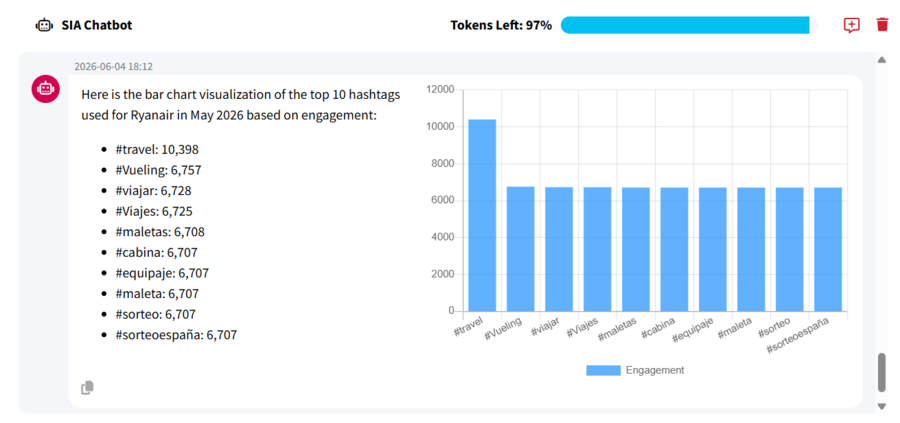Click the #maleta bar in the chart
Viewport: 900px width, 423px height.
click(751, 250)
